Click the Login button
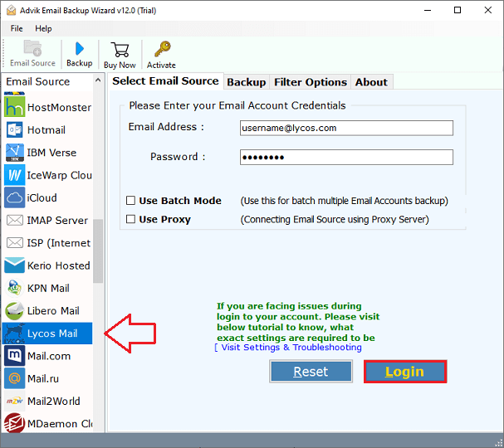 (405, 372)
